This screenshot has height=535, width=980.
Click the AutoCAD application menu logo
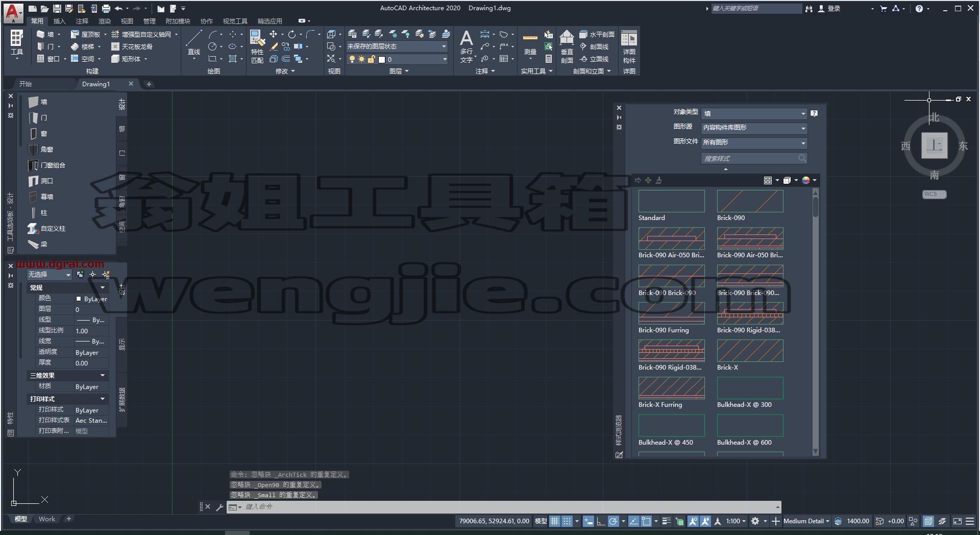click(13, 12)
